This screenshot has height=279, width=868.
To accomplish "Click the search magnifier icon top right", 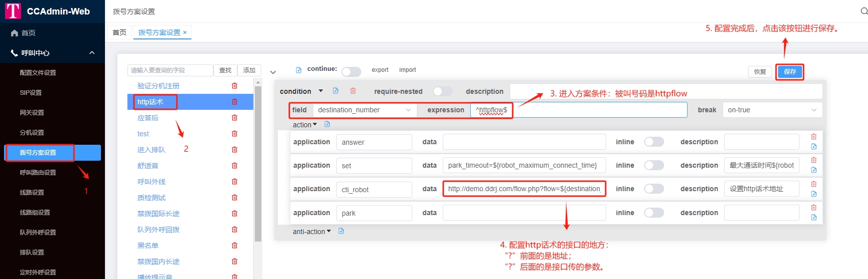I will 864,11.
